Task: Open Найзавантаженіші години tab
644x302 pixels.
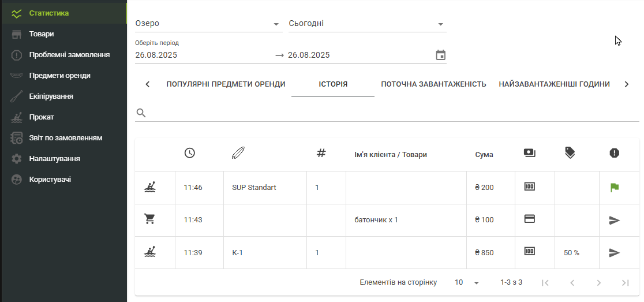Action: click(x=554, y=84)
